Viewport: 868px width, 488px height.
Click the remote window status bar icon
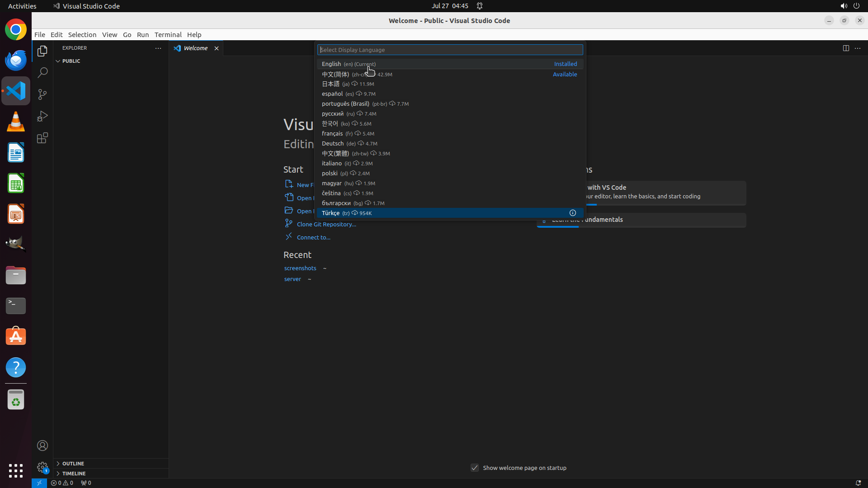click(39, 483)
